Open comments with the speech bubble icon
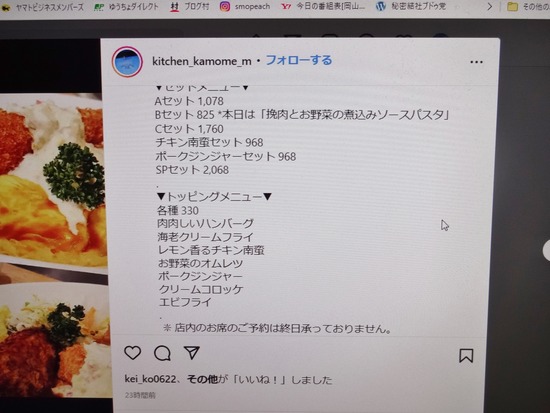The height and width of the screenshot is (413, 550). pyautogui.click(x=162, y=353)
